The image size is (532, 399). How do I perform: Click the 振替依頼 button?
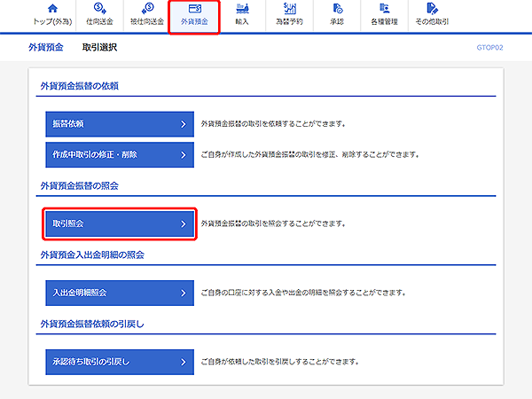click(x=120, y=124)
